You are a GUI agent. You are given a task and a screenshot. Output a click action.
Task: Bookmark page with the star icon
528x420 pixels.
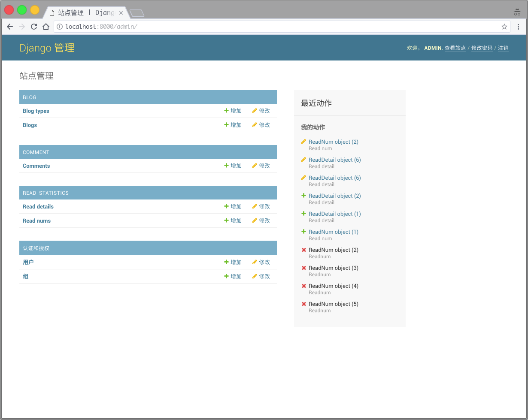504,27
